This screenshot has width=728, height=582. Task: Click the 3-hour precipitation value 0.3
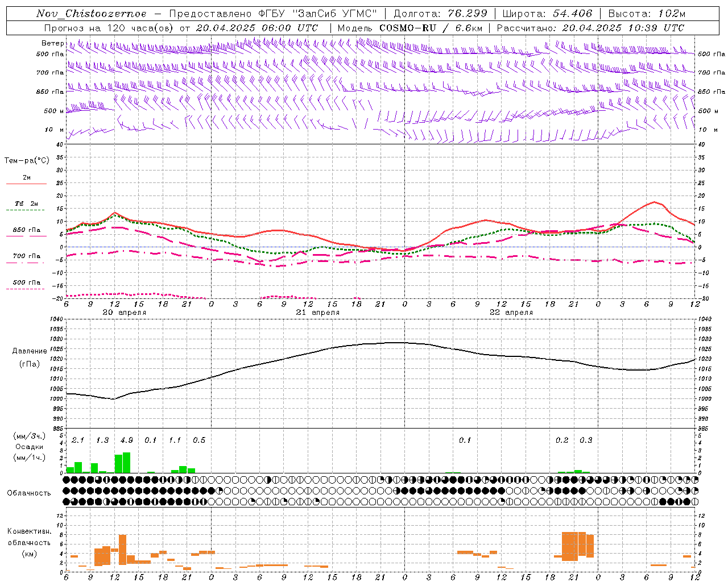[x=586, y=440]
